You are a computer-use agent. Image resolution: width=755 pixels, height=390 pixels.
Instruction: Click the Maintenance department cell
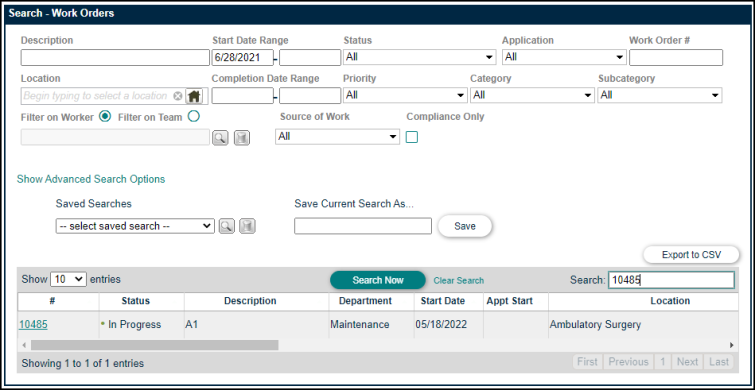[x=371, y=325]
